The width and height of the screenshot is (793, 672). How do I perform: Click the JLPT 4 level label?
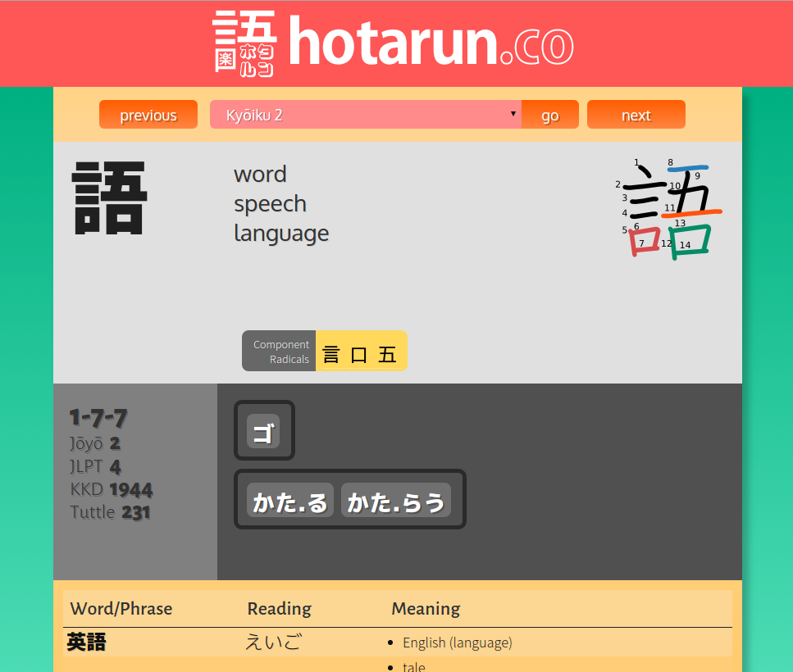[96, 467]
